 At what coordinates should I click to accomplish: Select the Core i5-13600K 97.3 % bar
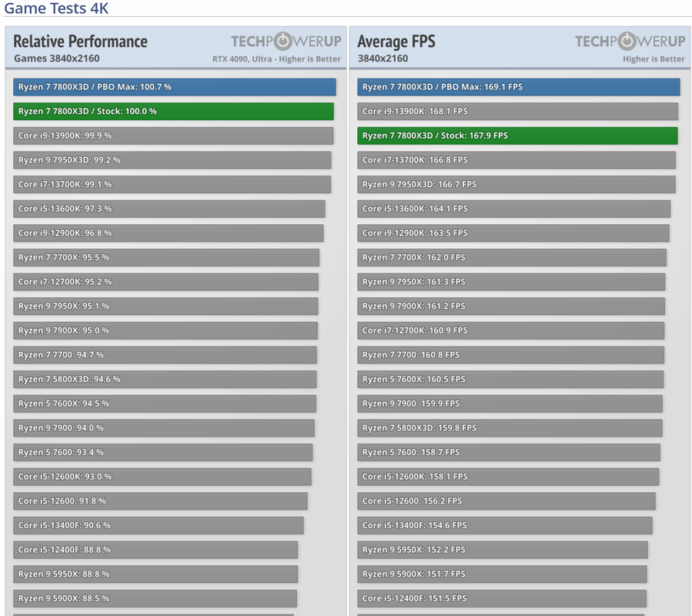tap(169, 209)
